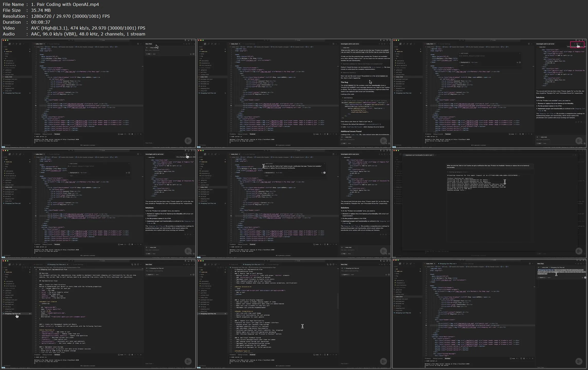Click Shopping Cart Plan.md context chip, ninth thumbnail
This screenshot has width=588, height=370.
(557, 267)
